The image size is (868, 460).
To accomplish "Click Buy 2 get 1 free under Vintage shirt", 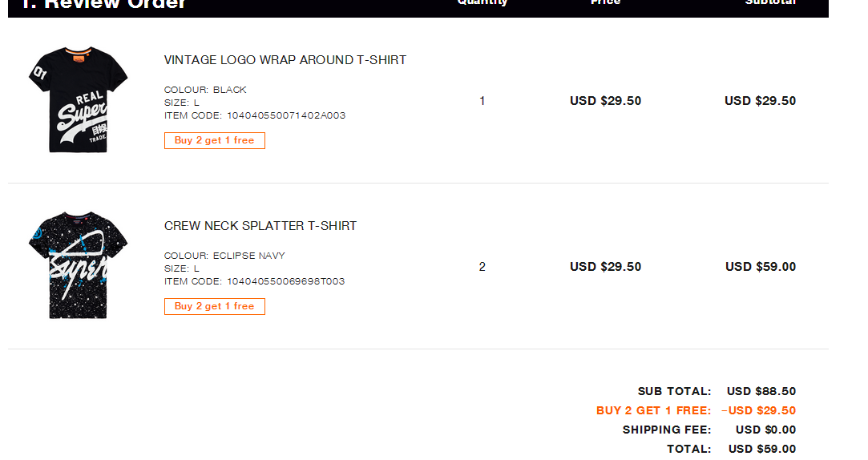I will pyautogui.click(x=215, y=140).
